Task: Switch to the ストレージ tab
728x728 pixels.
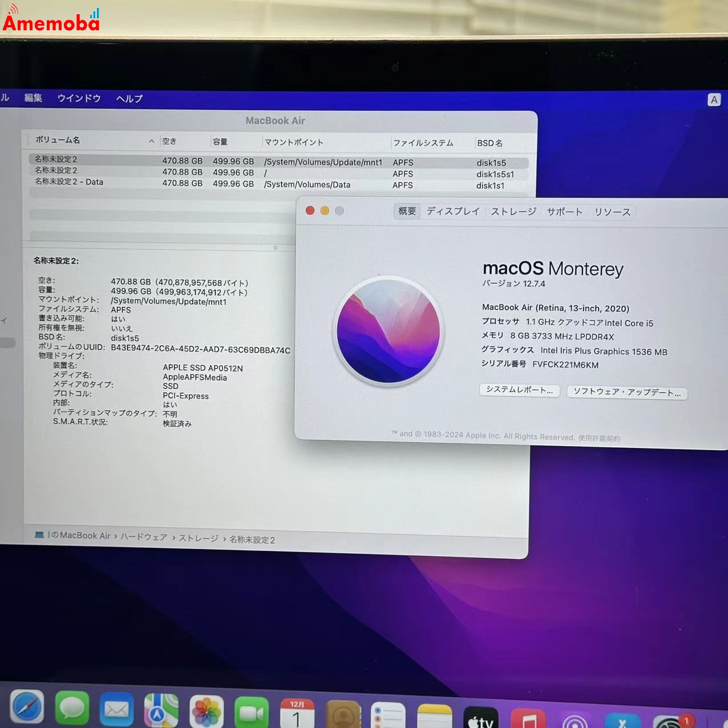Action: pos(513,211)
